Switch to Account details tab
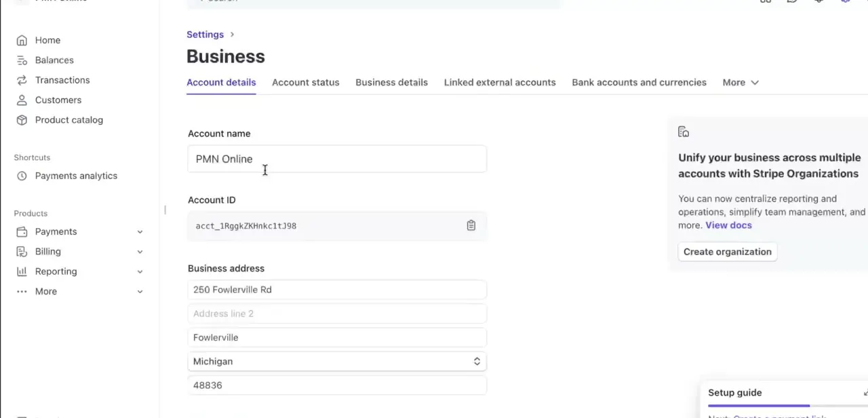This screenshot has height=418, width=868. pos(221,82)
